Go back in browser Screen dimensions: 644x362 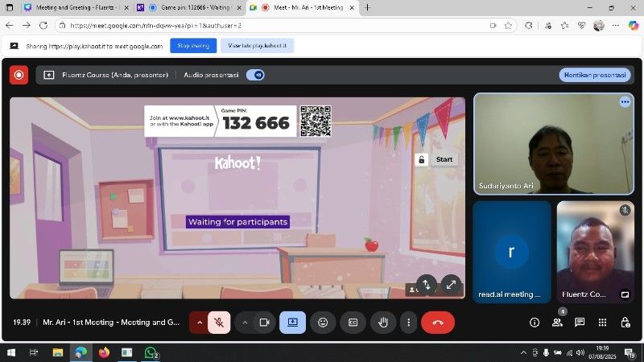(9, 26)
